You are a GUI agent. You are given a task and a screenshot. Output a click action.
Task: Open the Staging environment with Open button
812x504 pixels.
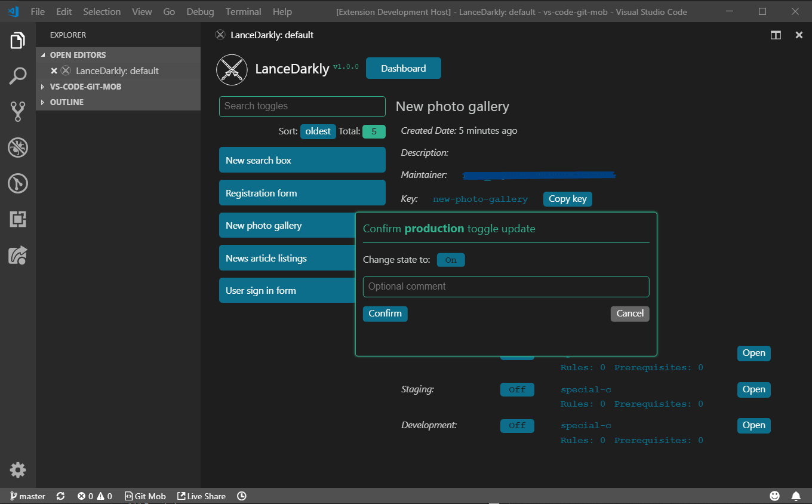pyautogui.click(x=754, y=389)
